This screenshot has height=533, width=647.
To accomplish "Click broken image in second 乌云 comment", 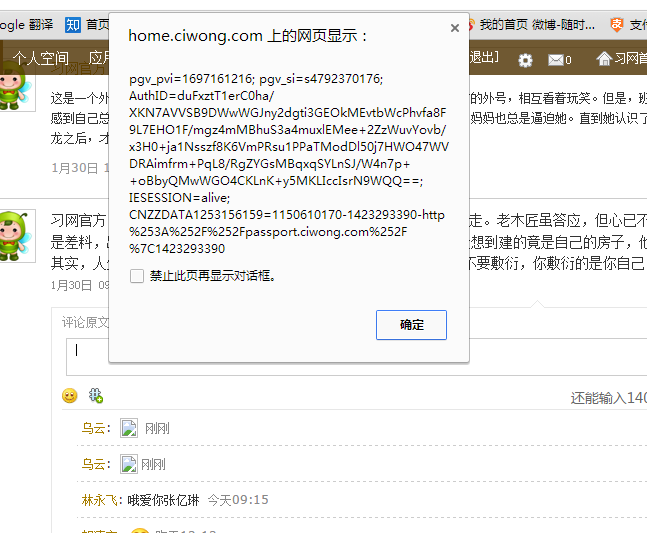I will [129, 464].
